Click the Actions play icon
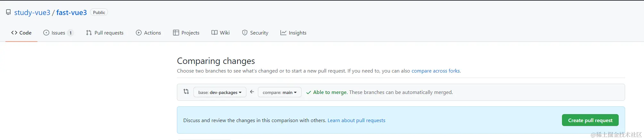Image resolution: width=644 pixels, height=140 pixels. (x=138, y=33)
